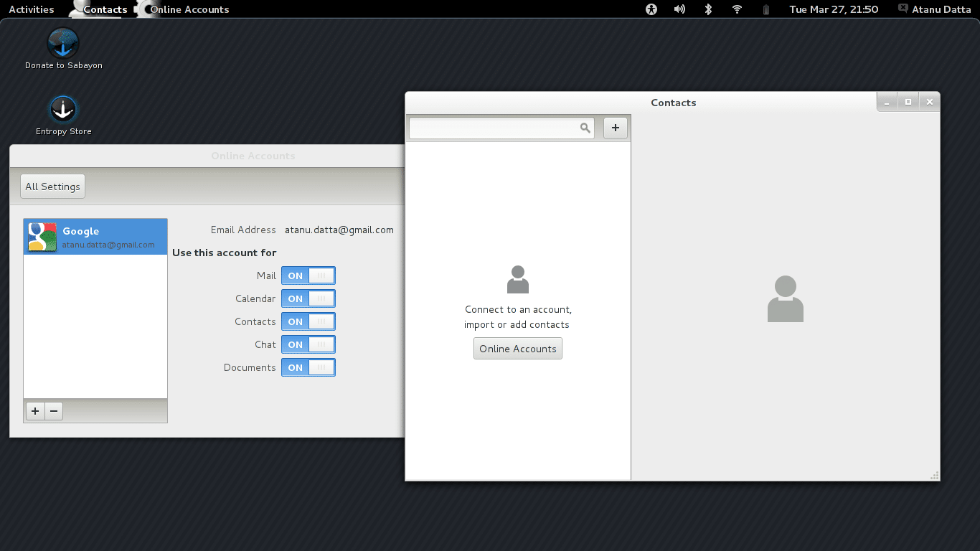The height and width of the screenshot is (551, 980).
Task: Turn off the Mail switch
Action: (308, 275)
